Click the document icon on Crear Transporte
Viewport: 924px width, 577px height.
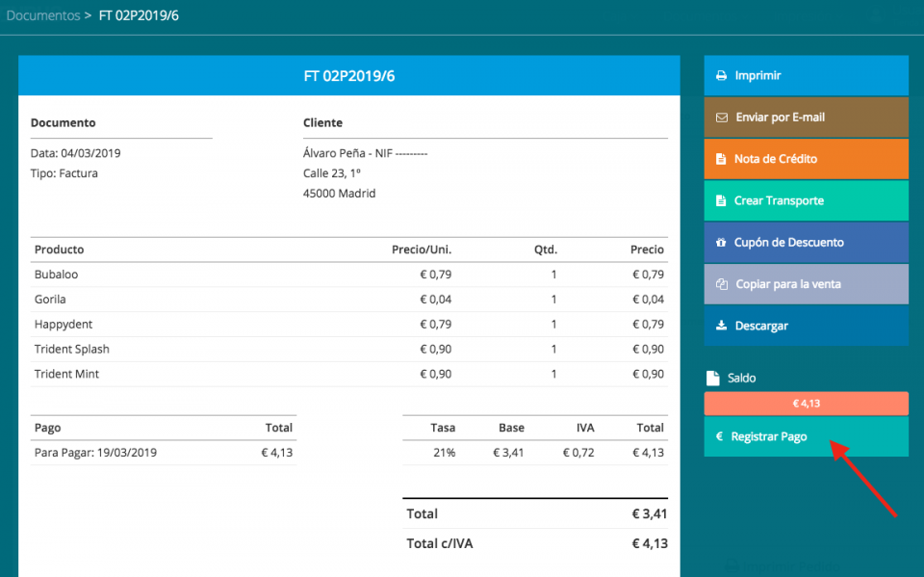[721, 201]
